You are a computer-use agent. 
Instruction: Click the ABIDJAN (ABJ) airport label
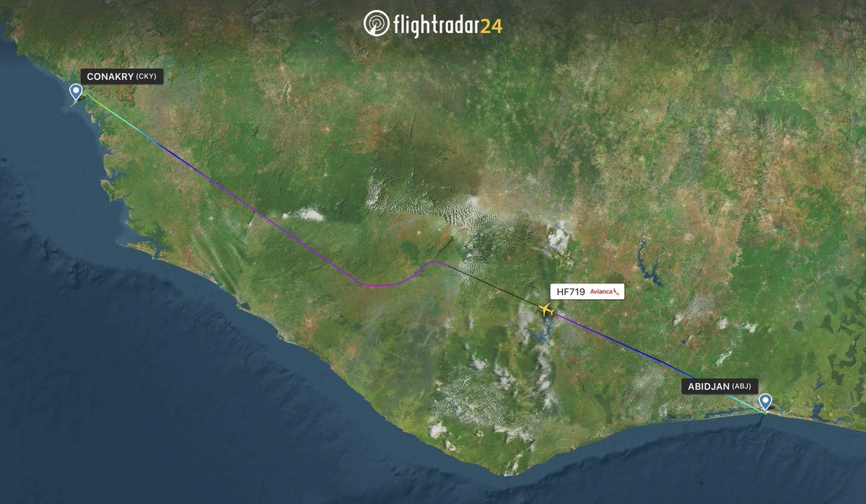click(718, 386)
